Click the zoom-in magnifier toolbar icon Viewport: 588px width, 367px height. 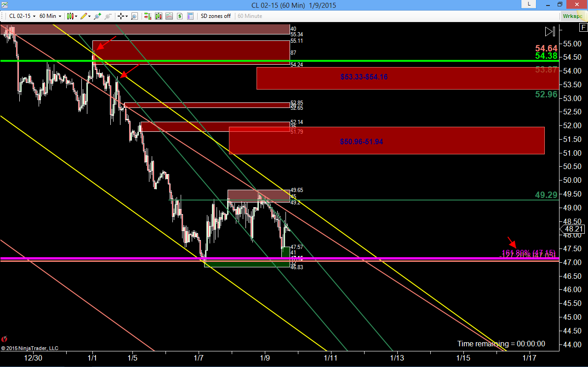[x=97, y=16]
